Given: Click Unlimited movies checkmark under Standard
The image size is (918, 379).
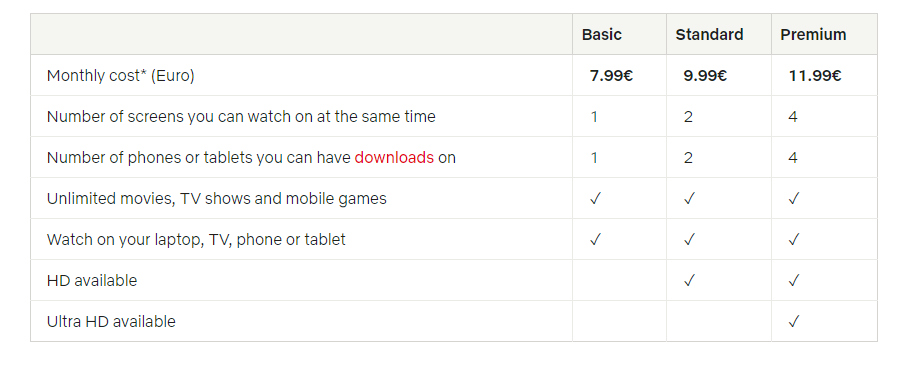Looking at the screenshot, I should (688, 199).
